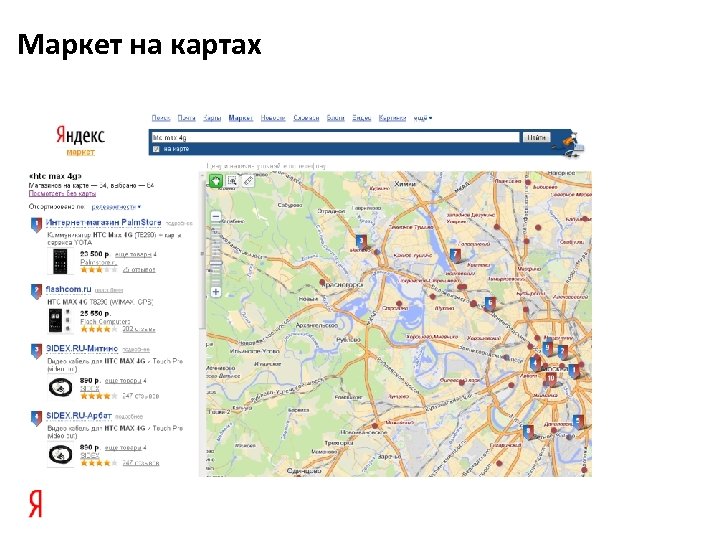Click map marker number 10

(x=551, y=379)
